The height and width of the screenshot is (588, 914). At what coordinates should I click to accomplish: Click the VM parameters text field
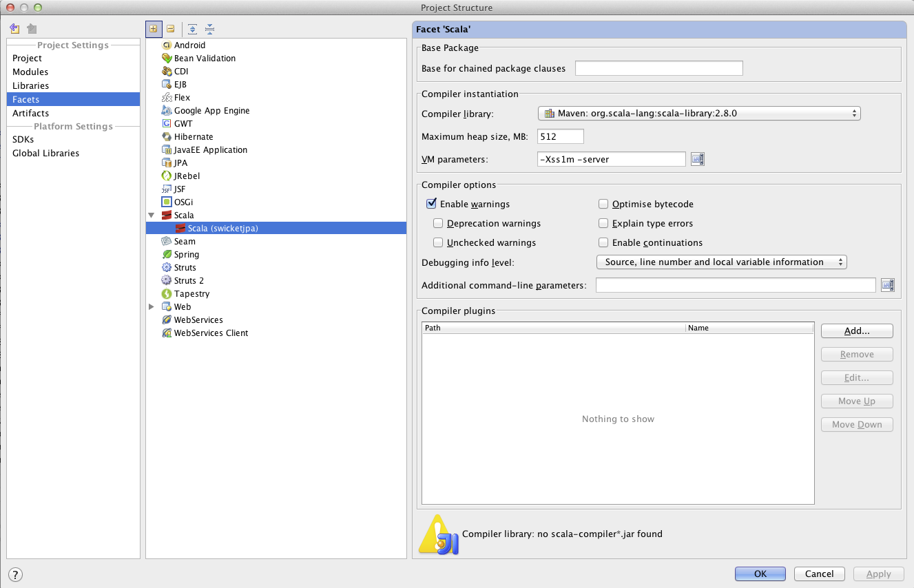pyautogui.click(x=612, y=159)
